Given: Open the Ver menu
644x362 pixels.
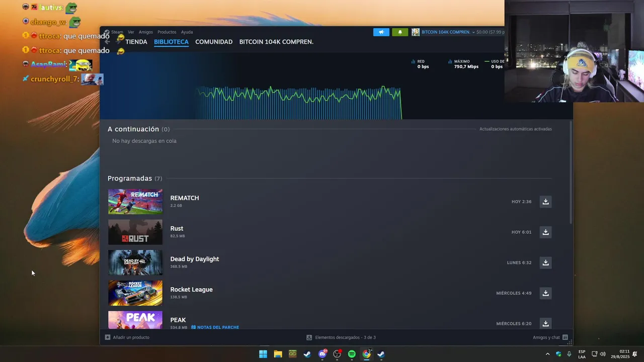Looking at the screenshot, I should click(131, 32).
